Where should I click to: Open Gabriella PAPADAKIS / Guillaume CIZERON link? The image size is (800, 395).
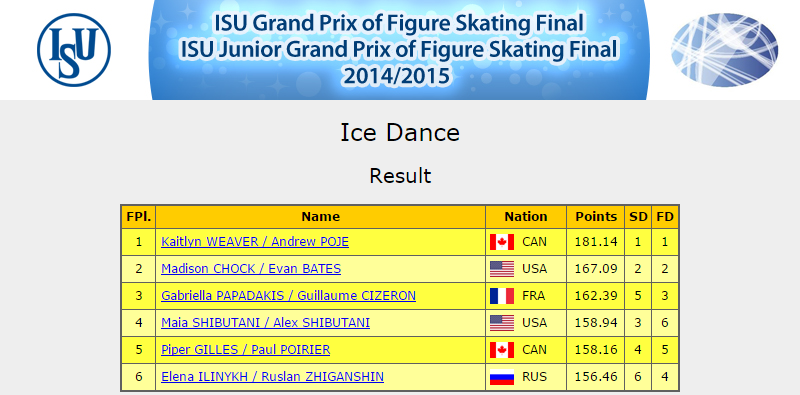click(288, 295)
